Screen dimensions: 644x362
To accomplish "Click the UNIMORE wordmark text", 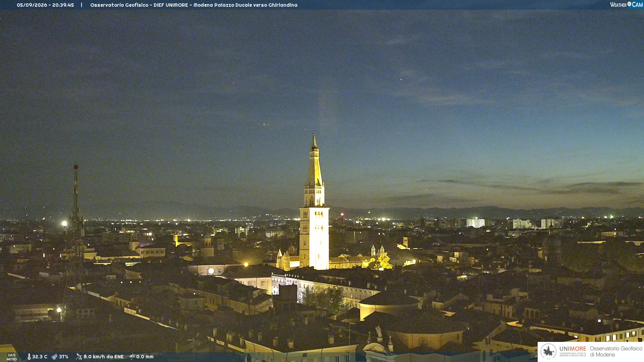I will [573, 349].
